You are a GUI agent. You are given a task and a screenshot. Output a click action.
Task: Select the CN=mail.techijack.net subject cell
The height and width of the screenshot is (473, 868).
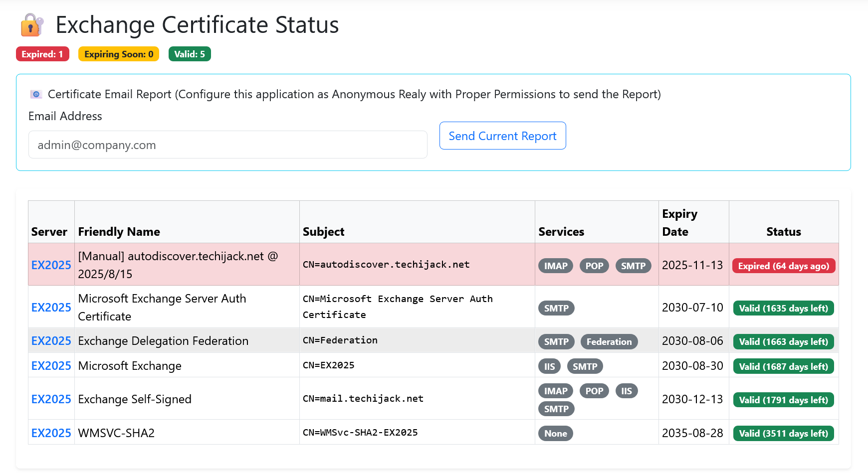click(363, 399)
